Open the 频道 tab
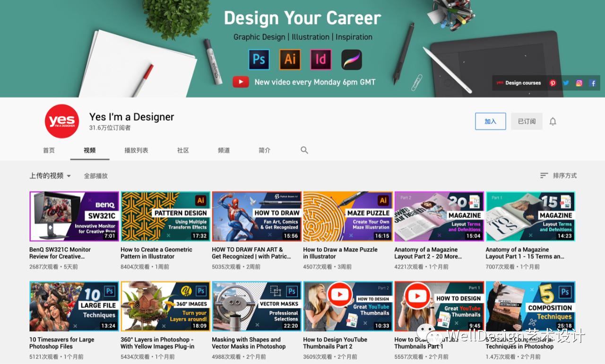This screenshot has height=364, width=605. pyautogui.click(x=224, y=150)
